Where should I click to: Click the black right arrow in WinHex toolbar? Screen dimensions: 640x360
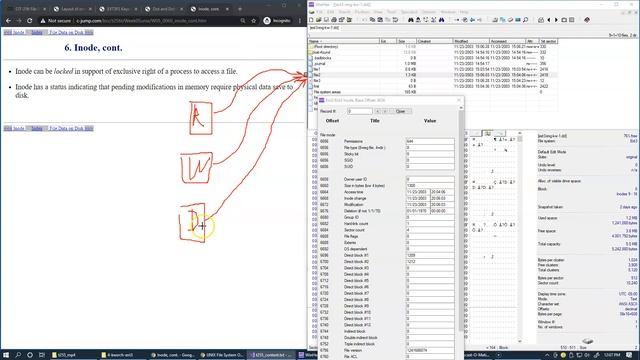(x=556, y=20)
